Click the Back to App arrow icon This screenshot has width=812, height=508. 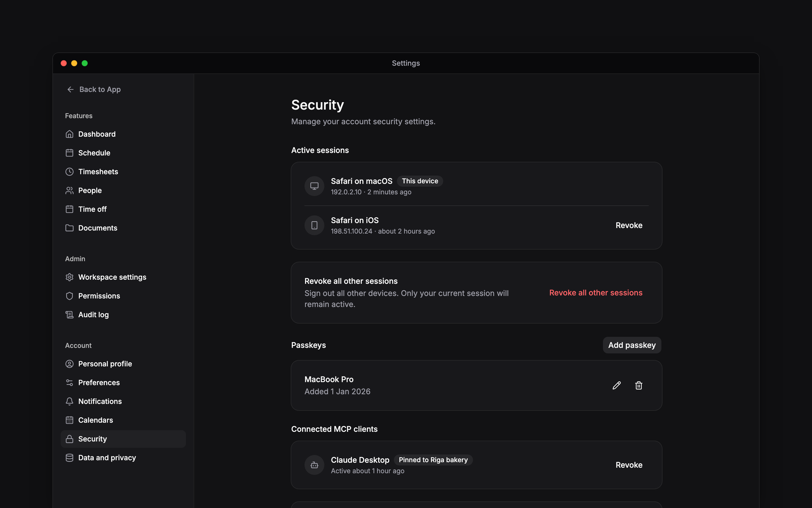point(70,89)
